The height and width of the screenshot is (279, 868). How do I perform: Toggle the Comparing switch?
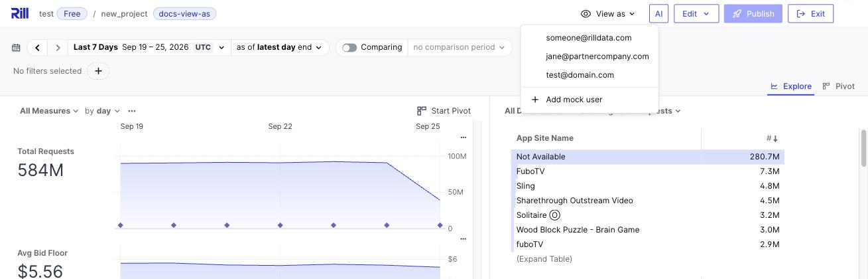pos(349,47)
